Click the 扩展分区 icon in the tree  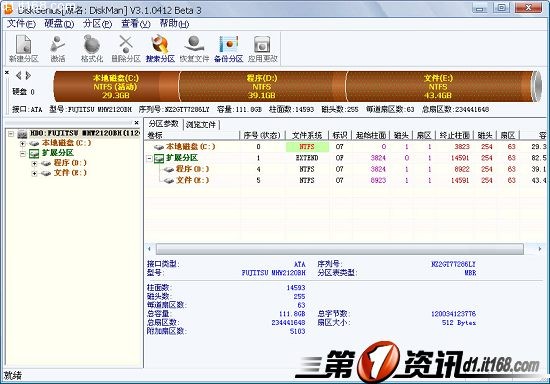[34, 153]
